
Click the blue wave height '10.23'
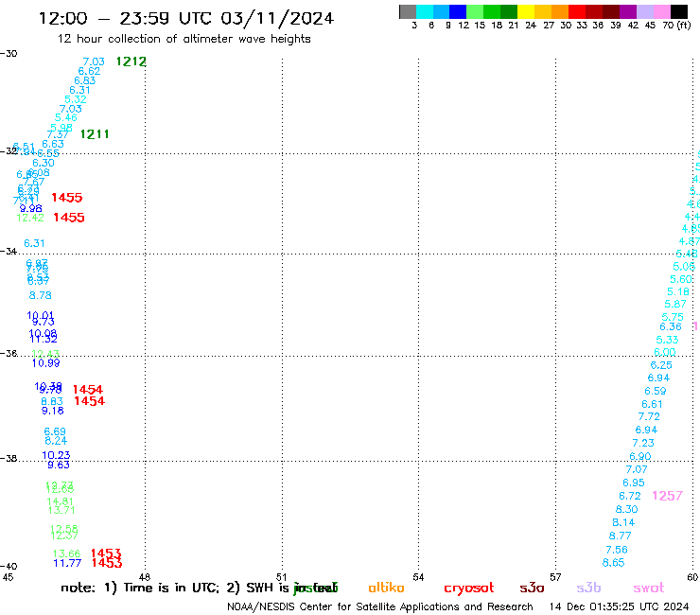(56, 455)
